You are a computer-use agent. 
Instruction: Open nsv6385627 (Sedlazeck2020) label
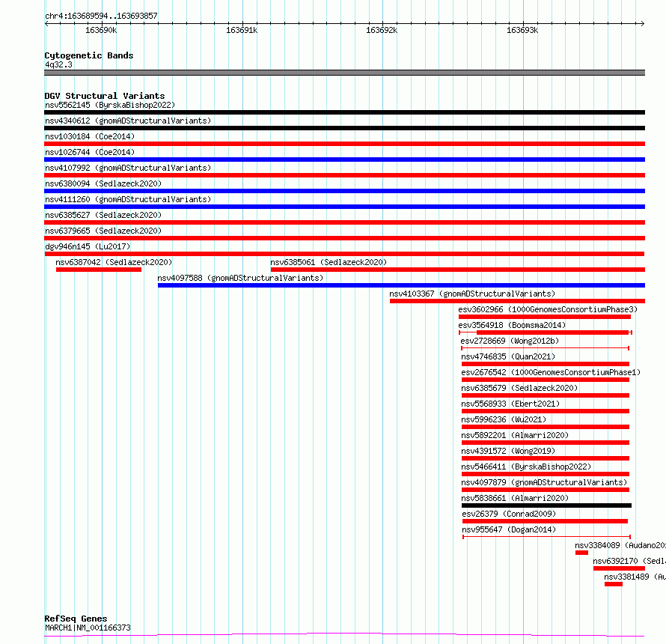(x=103, y=215)
